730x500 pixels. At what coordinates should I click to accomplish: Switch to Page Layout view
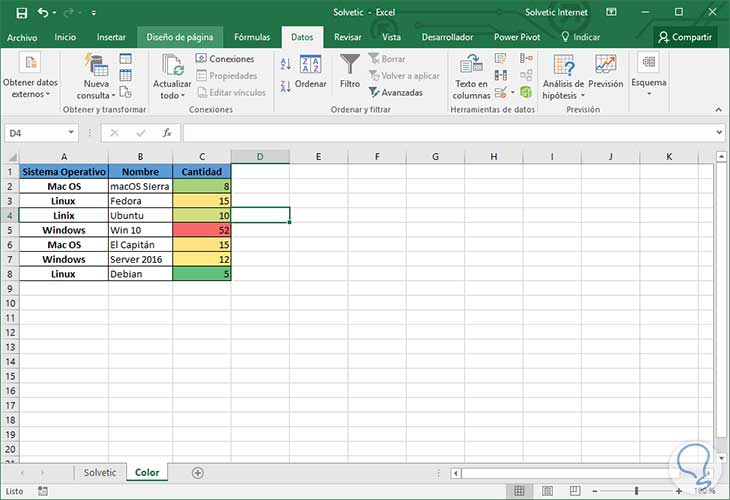548,491
